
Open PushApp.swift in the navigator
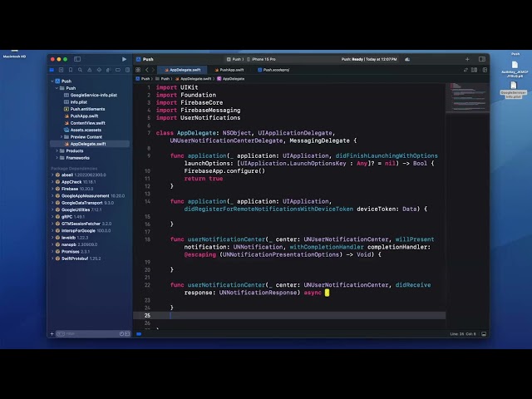coord(81,116)
